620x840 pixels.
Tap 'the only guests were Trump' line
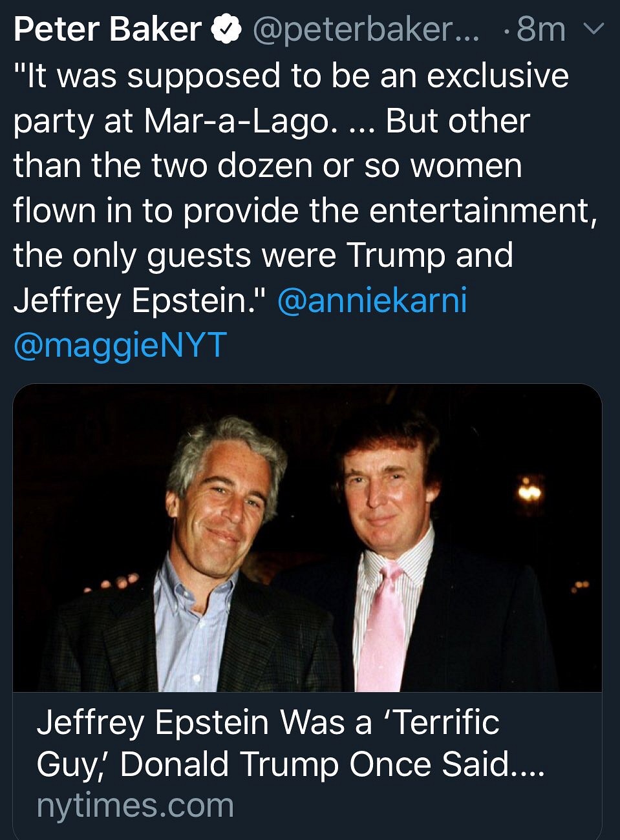[x=263, y=255]
